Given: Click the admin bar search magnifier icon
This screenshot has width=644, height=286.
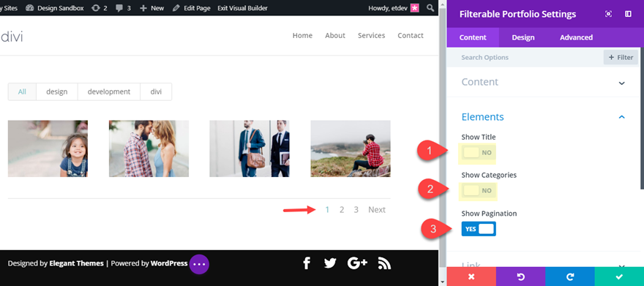Looking at the screenshot, I should click(430, 8).
